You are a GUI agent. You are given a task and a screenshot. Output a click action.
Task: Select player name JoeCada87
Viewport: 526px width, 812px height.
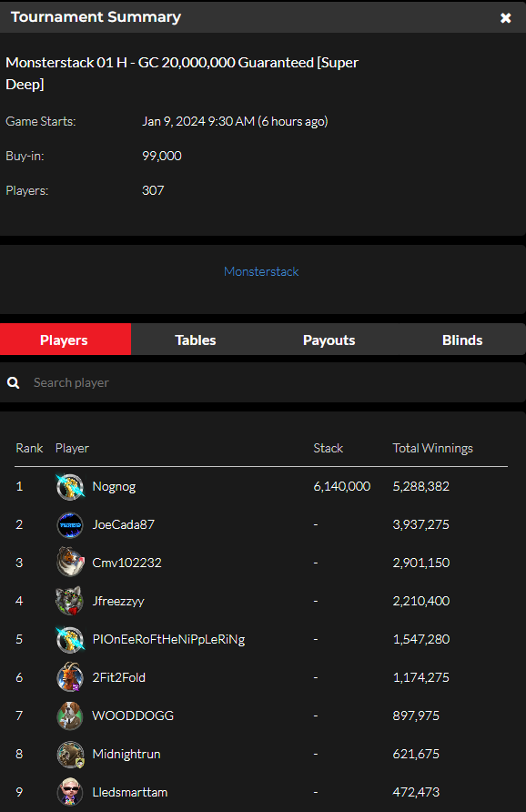(123, 524)
